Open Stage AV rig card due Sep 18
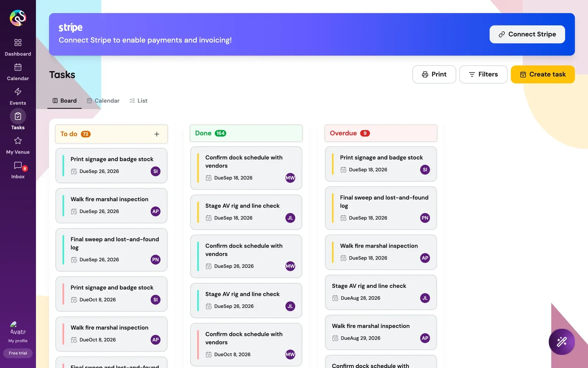 (246, 212)
